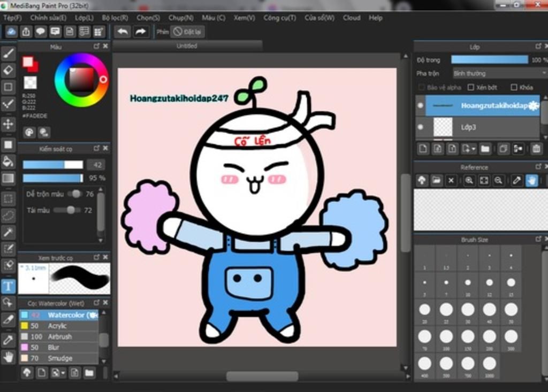548x392 pixels.
Task: Click the cloud save icon in top toolbar
Action: [11, 32]
